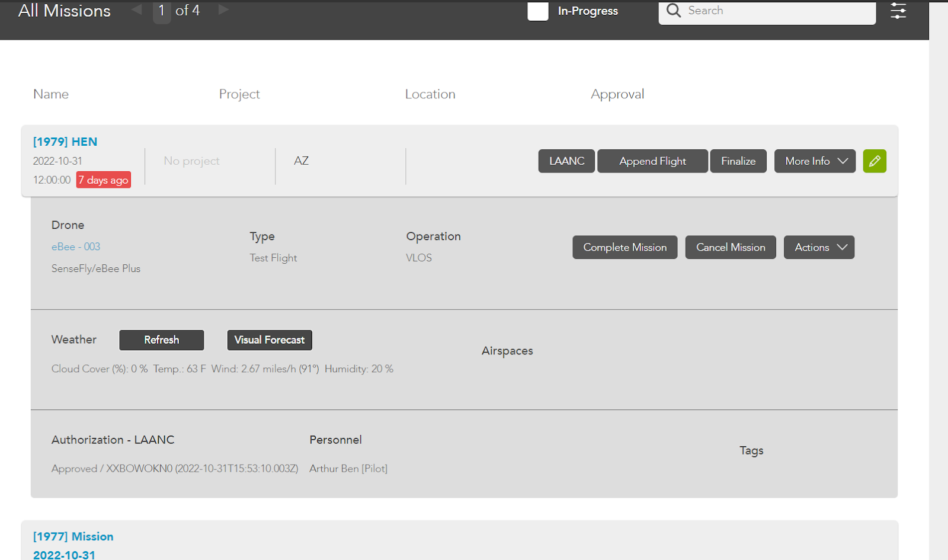Click the Append Flight button
Screen dimensions: 948x560
coord(652,161)
